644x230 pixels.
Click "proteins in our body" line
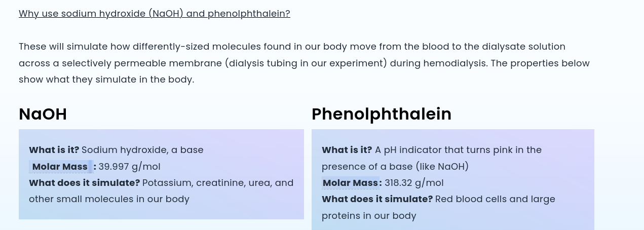click(x=369, y=216)
